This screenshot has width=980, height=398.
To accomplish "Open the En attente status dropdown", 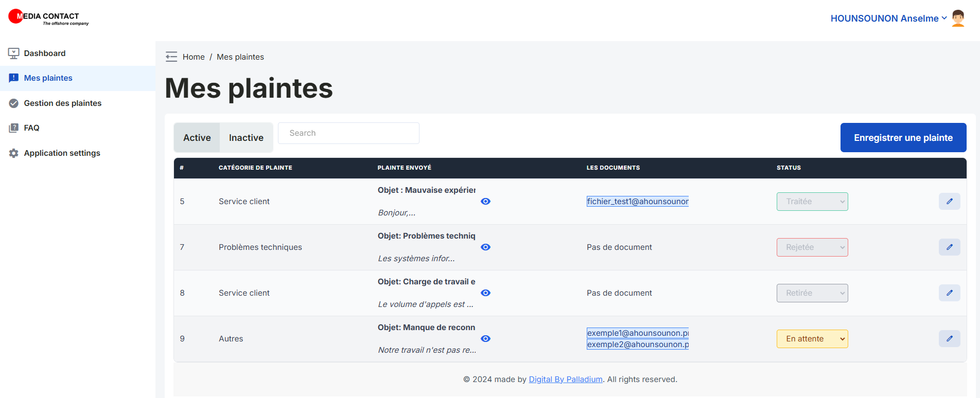I will click(812, 339).
